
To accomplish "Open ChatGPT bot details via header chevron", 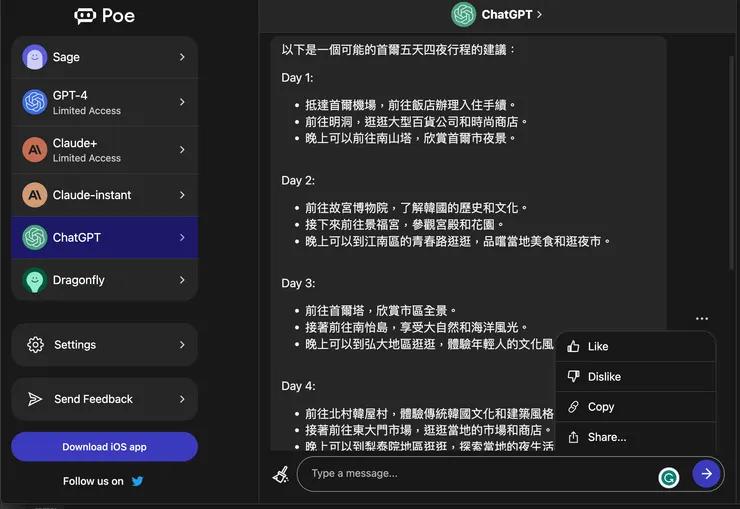I will [x=539, y=15].
